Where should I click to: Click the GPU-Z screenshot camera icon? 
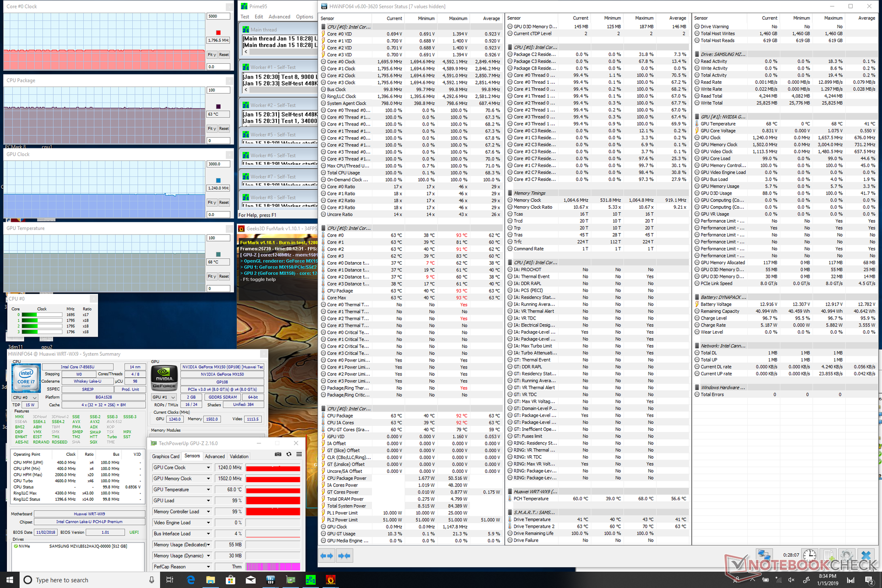point(278,454)
